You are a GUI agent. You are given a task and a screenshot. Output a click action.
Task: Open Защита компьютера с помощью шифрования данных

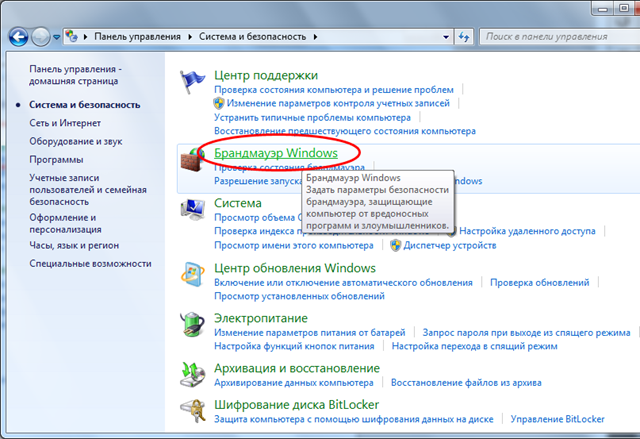353,419
